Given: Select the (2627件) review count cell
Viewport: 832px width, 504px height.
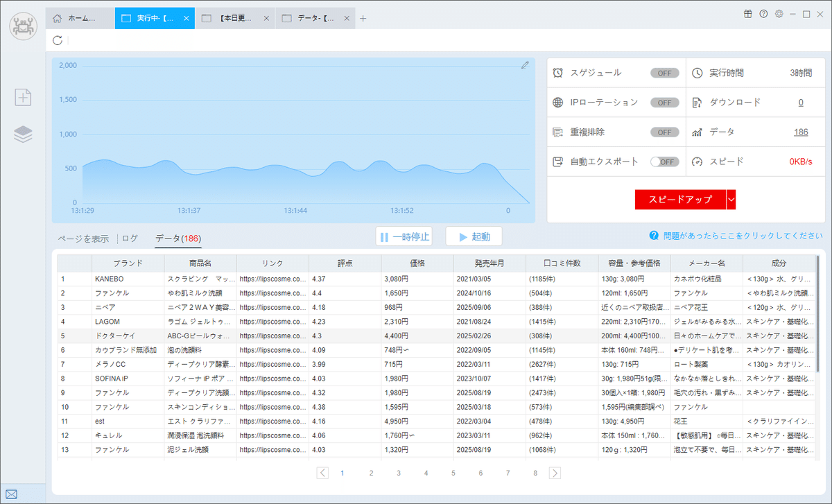Looking at the screenshot, I should pyautogui.click(x=562, y=364).
